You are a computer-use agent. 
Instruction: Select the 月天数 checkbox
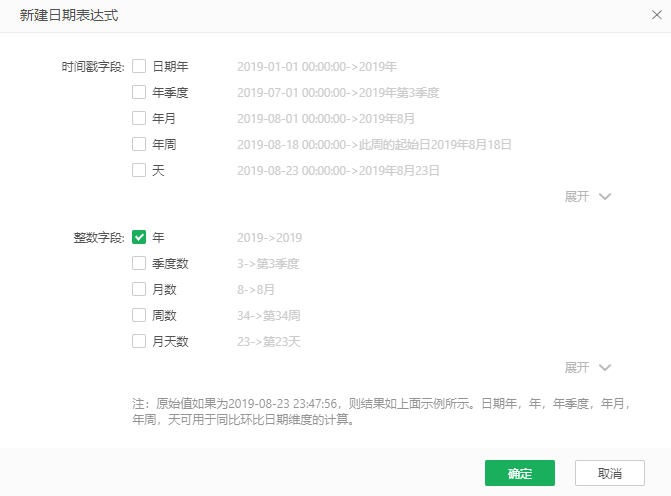coord(139,342)
